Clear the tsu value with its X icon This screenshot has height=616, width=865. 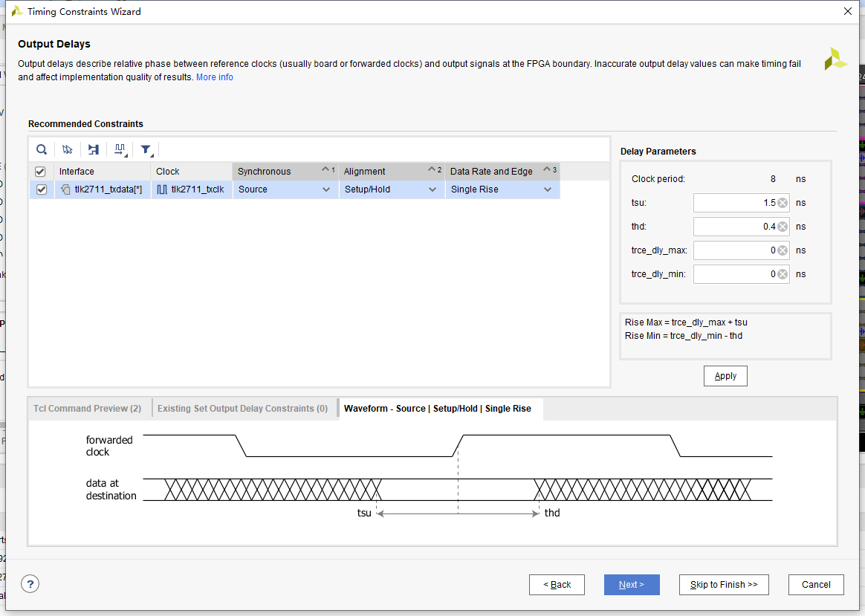783,203
